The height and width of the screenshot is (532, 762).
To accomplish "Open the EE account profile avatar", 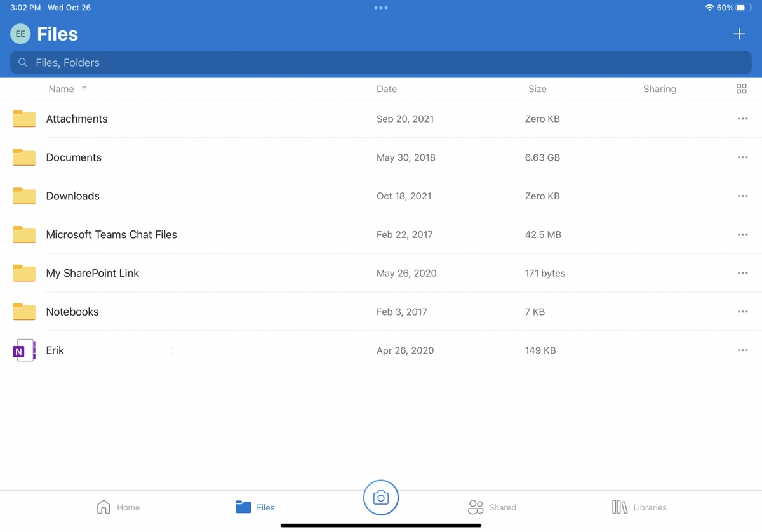I will 20,34.
